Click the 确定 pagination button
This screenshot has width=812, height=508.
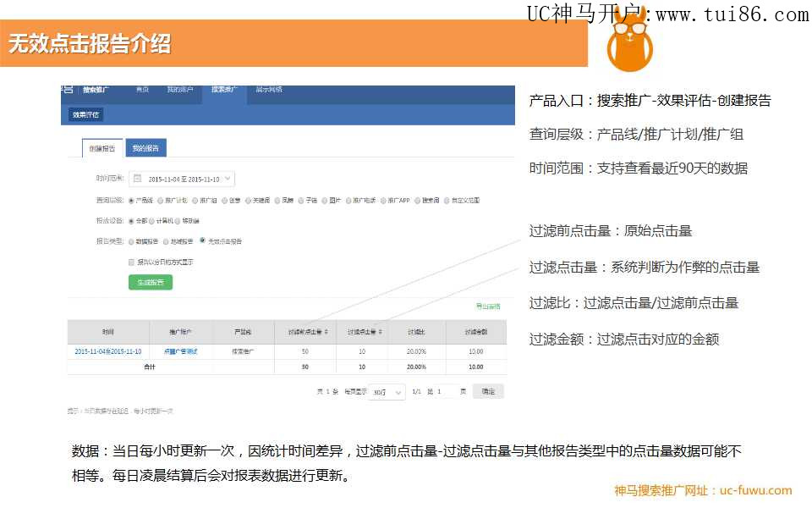click(x=488, y=392)
